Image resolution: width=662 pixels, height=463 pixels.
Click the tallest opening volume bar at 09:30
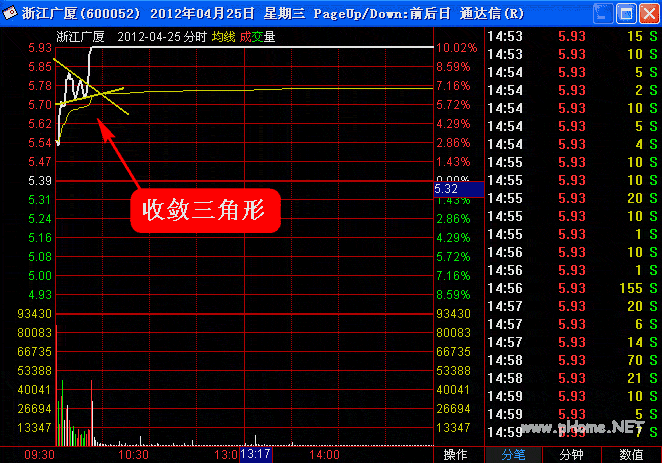(57, 385)
